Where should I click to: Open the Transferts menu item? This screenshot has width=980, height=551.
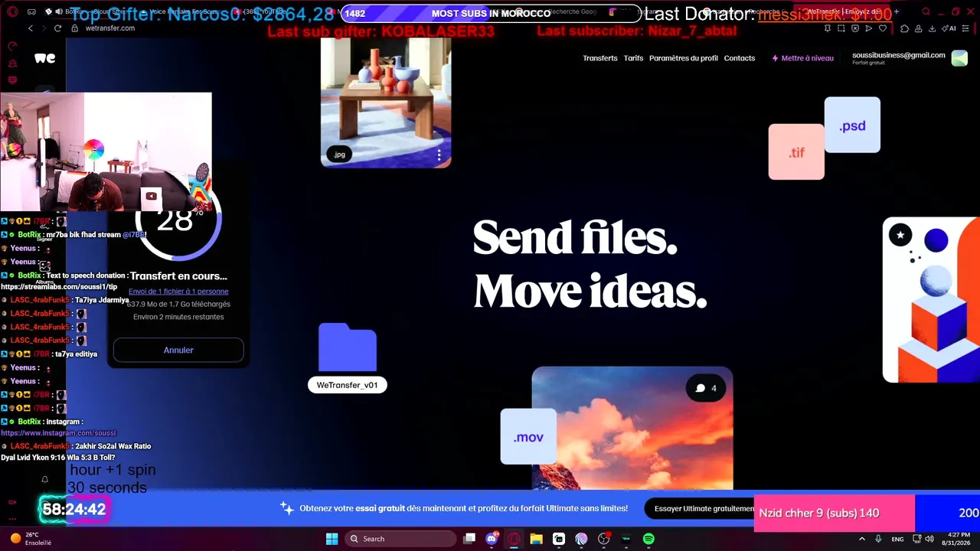tap(599, 58)
